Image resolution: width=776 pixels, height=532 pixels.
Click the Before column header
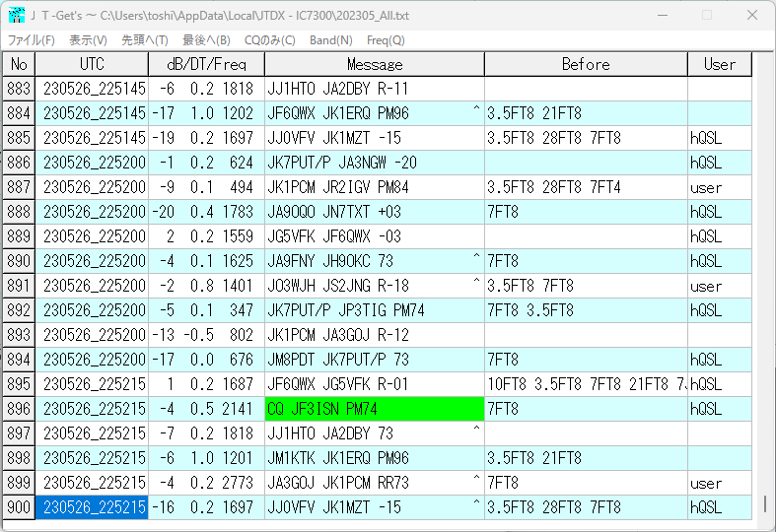[586, 64]
